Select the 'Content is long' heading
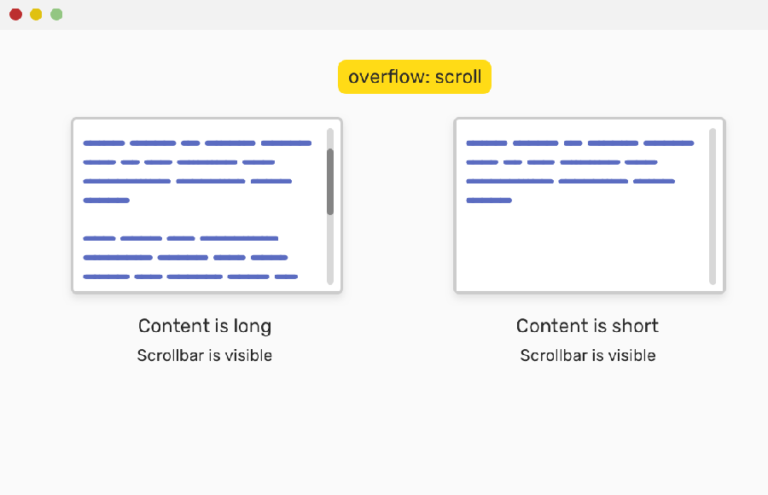 point(205,326)
